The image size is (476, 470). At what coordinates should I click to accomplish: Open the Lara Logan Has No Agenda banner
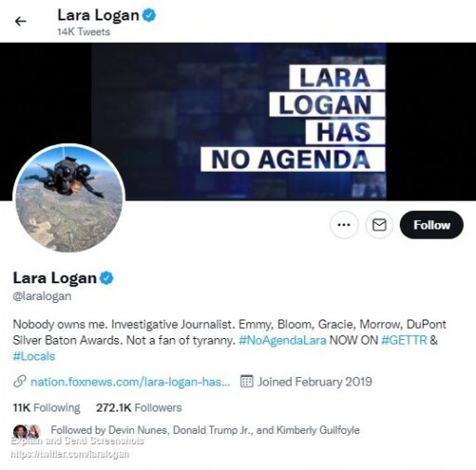point(238,122)
